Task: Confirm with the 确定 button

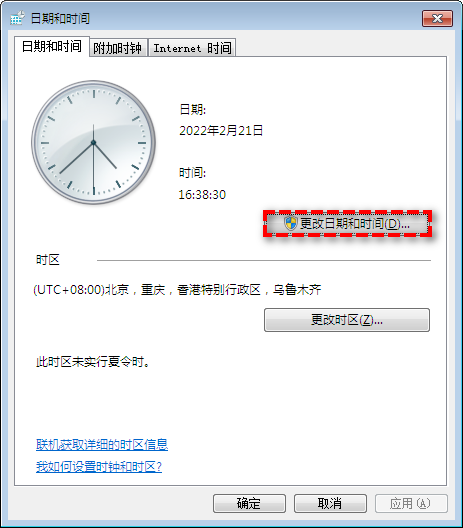Action: (249, 503)
